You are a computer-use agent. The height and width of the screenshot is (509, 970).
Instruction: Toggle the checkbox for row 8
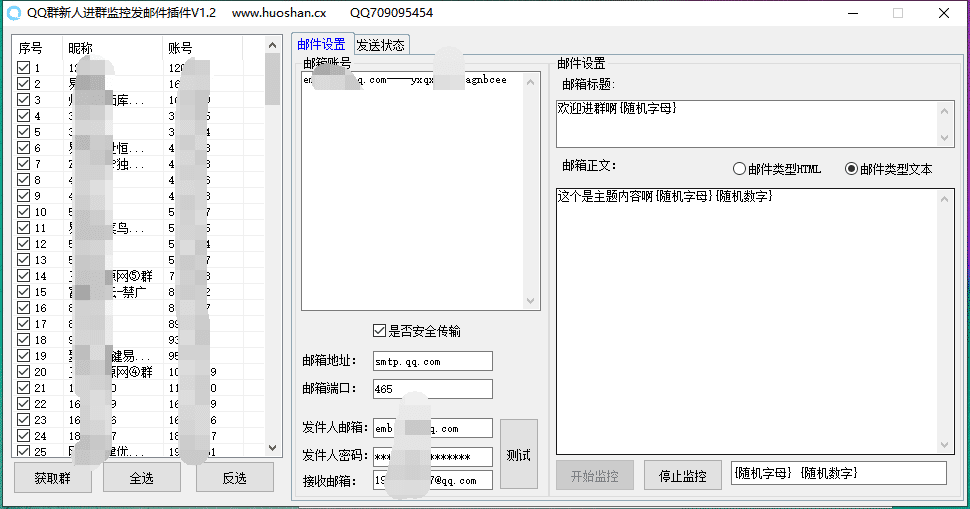(24, 179)
